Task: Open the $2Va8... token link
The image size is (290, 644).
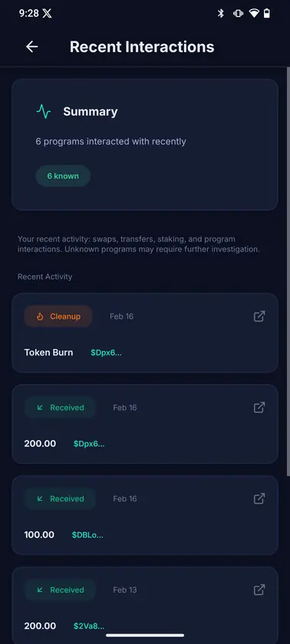Action: 89,626
